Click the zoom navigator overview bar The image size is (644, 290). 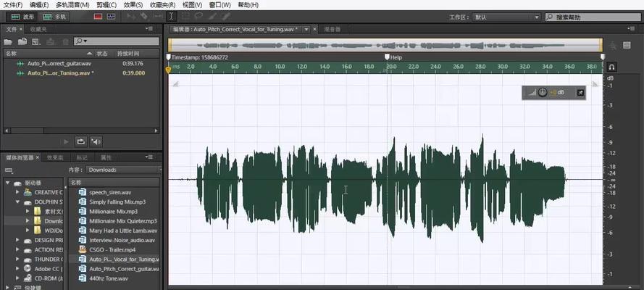(x=385, y=45)
